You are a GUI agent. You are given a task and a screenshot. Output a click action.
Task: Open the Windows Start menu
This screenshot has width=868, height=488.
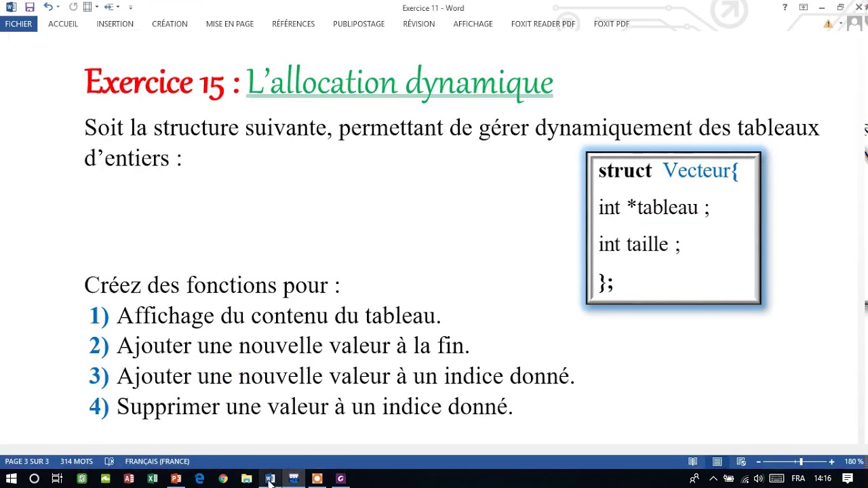pos(11,479)
